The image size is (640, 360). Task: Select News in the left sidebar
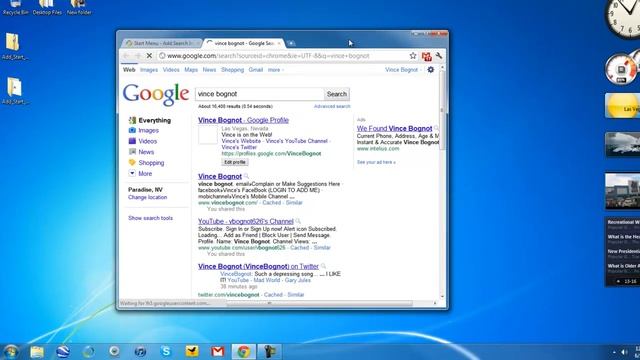pyautogui.click(x=146, y=152)
